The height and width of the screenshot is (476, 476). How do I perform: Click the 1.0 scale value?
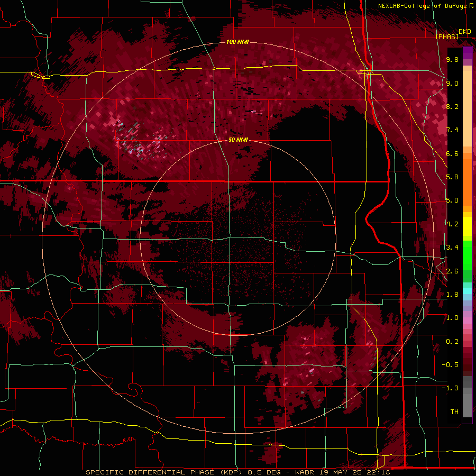[x=452, y=318]
